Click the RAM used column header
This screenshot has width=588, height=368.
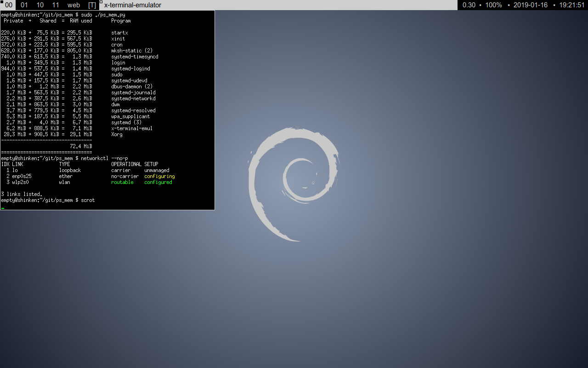(81, 21)
